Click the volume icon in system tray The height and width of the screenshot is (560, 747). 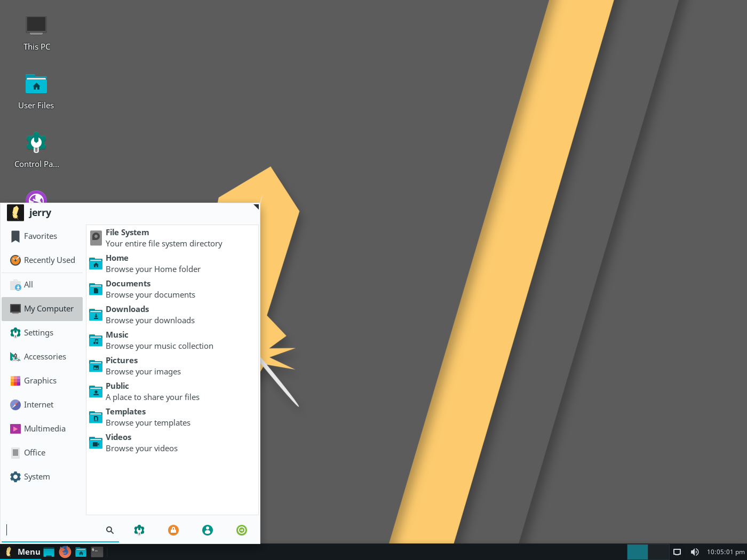pos(695,552)
